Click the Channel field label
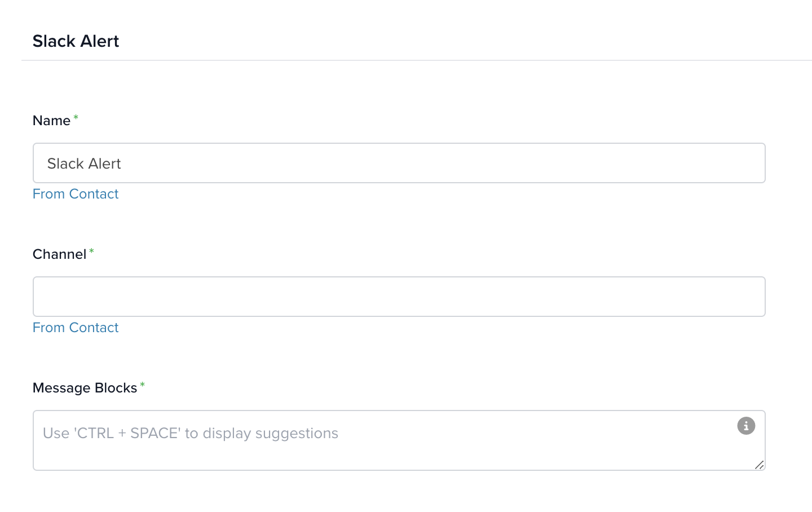Image resolution: width=812 pixels, height=512 pixels. (x=59, y=254)
